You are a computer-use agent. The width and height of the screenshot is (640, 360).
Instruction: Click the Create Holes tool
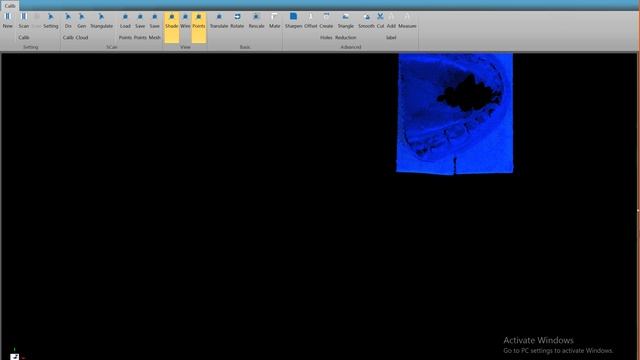(x=326, y=27)
